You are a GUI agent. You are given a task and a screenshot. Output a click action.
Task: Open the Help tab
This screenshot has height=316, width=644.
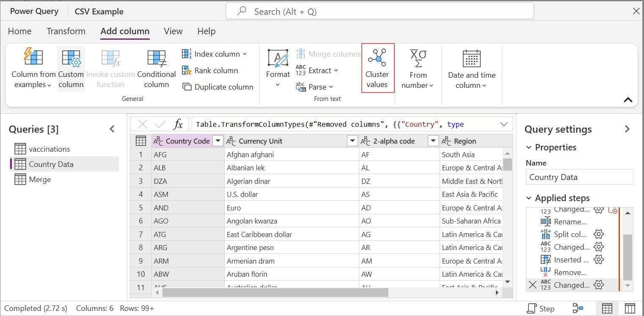(x=206, y=31)
